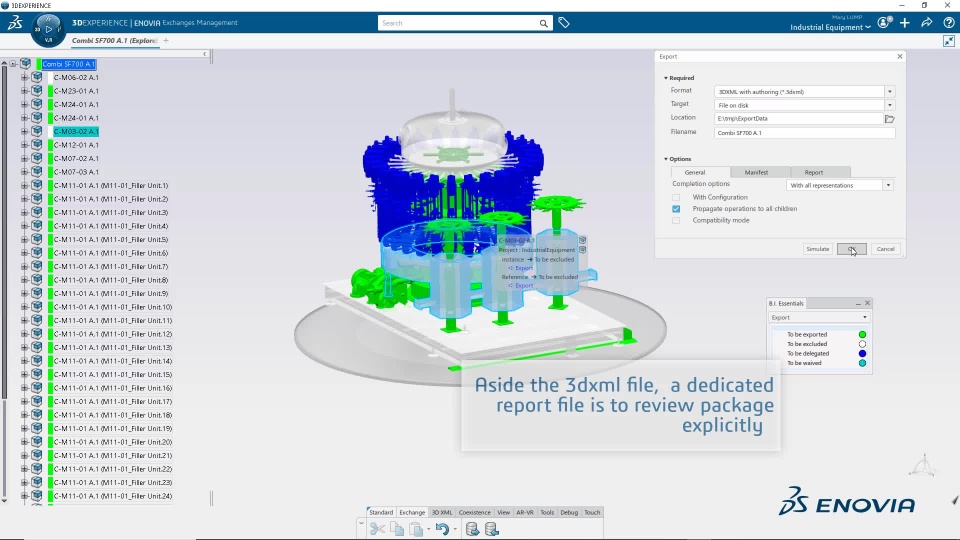This screenshot has width=960, height=540.
Task: Toggle full screen expand icon
Action: click(949, 41)
